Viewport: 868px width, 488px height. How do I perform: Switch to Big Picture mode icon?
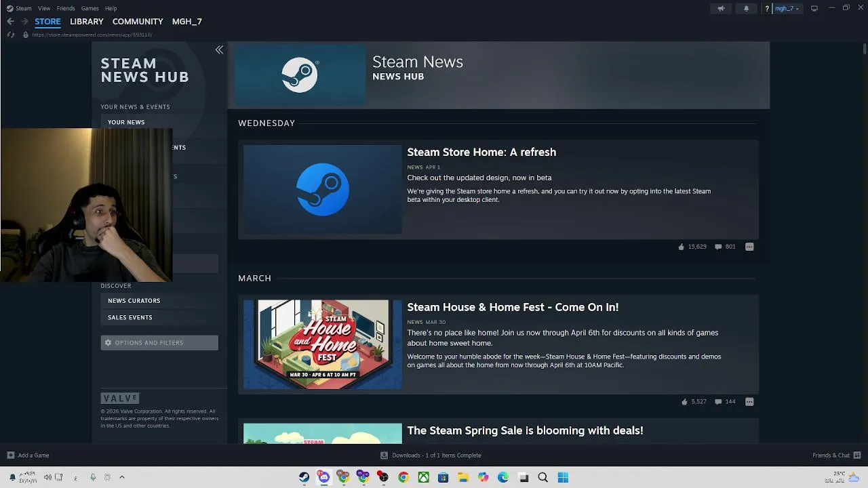[814, 8]
